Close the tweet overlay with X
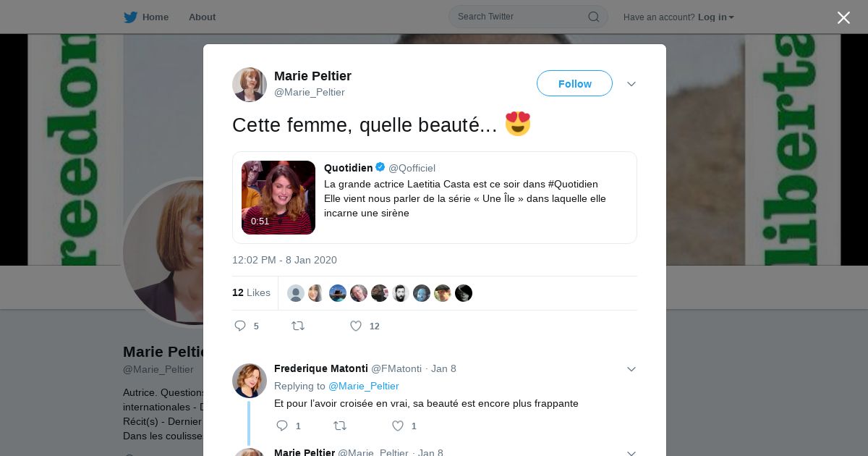Image resolution: width=868 pixels, height=456 pixels. click(x=843, y=18)
